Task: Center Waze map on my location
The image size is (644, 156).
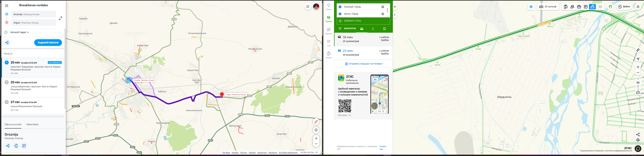Action: click(x=316, y=130)
